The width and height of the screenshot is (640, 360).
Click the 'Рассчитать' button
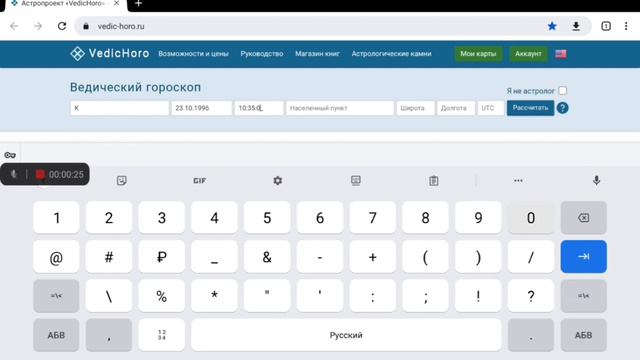click(x=530, y=108)
